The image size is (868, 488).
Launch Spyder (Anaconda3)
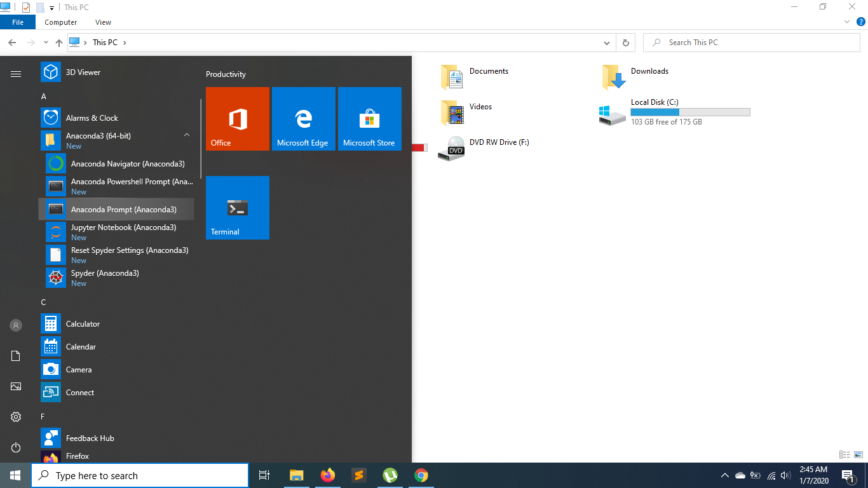118,278
